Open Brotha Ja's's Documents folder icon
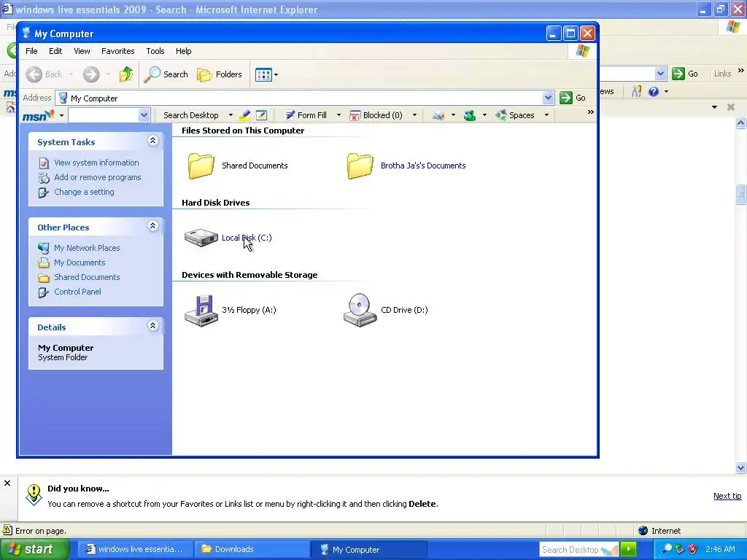Screen dimensions: 747x560 point(360,166)
